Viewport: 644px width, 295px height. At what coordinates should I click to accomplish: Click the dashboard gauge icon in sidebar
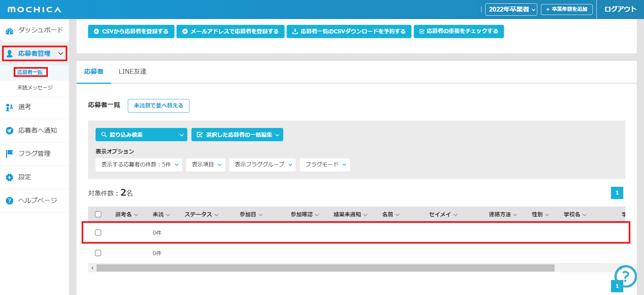[10, 31]
